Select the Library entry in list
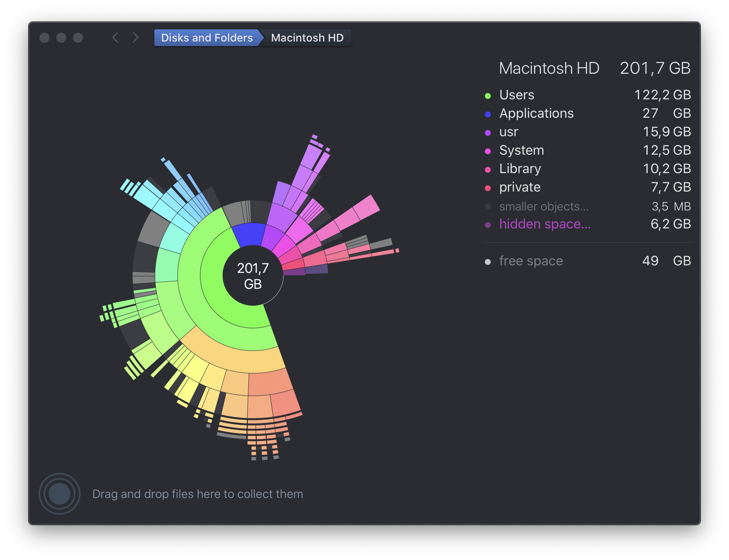 (x=587, y=169)
